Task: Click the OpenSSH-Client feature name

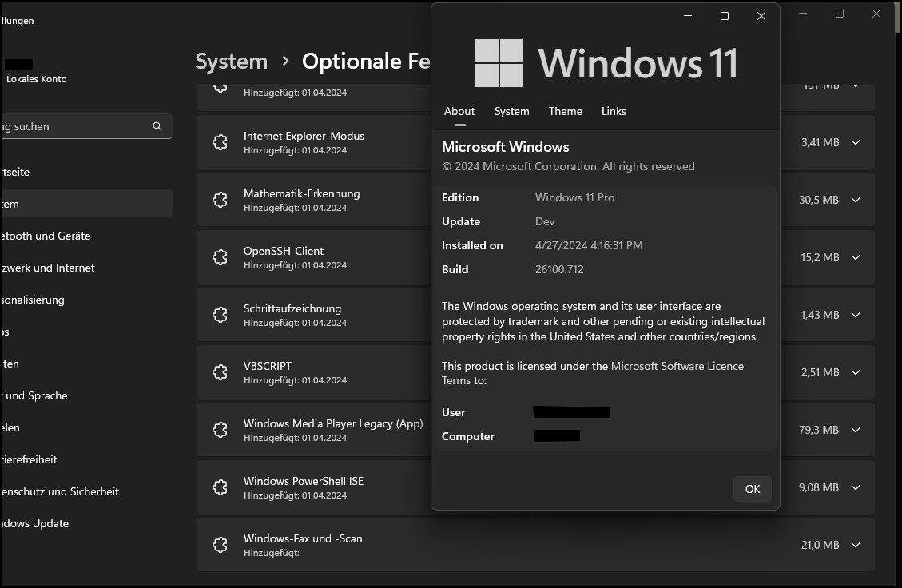Action: click(x=283, y=252)
